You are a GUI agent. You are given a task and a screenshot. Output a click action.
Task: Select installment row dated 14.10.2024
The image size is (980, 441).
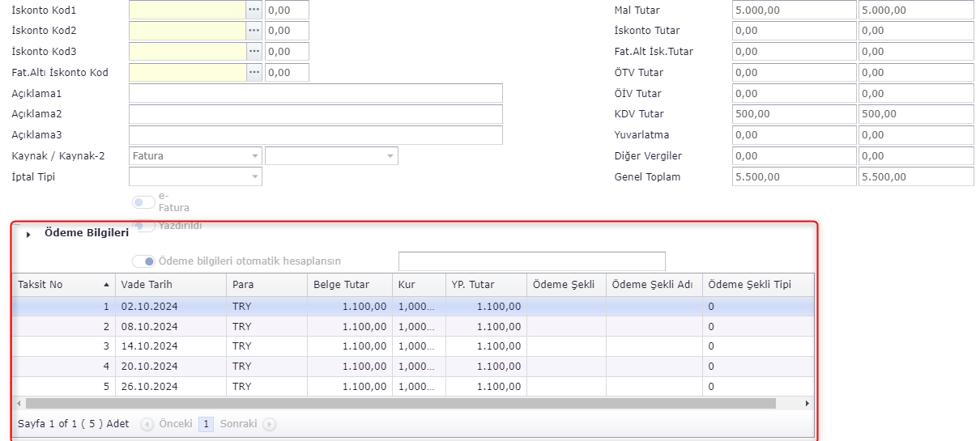(x=413, y=346)
